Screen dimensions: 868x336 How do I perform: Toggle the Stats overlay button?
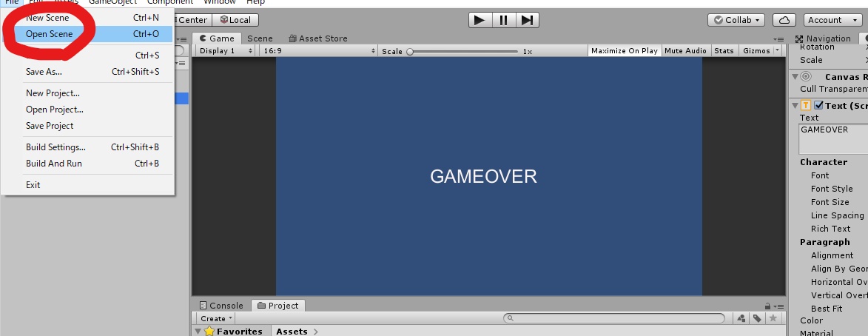coord(724,50)
